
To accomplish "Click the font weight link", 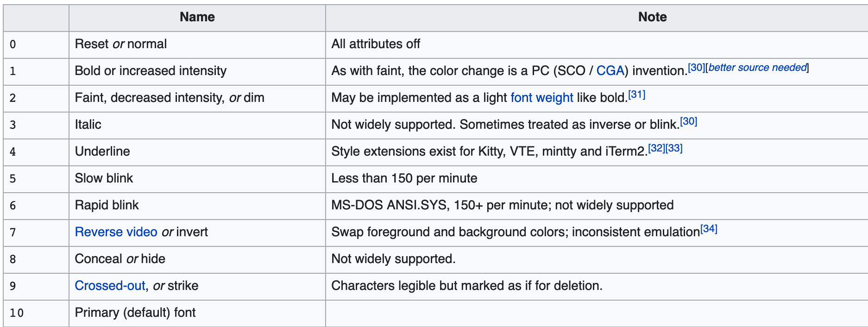I will click(542, 98).
